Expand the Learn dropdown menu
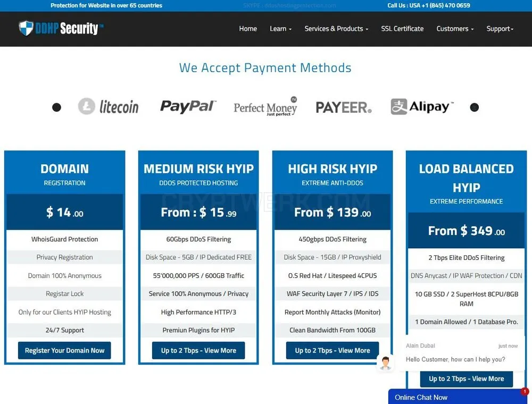 (280, 29)
